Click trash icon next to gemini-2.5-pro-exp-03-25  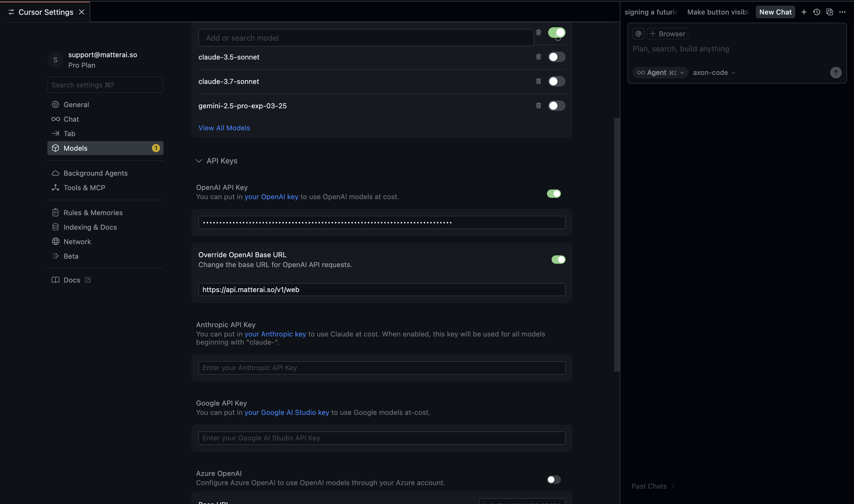[x=539, y=106]
